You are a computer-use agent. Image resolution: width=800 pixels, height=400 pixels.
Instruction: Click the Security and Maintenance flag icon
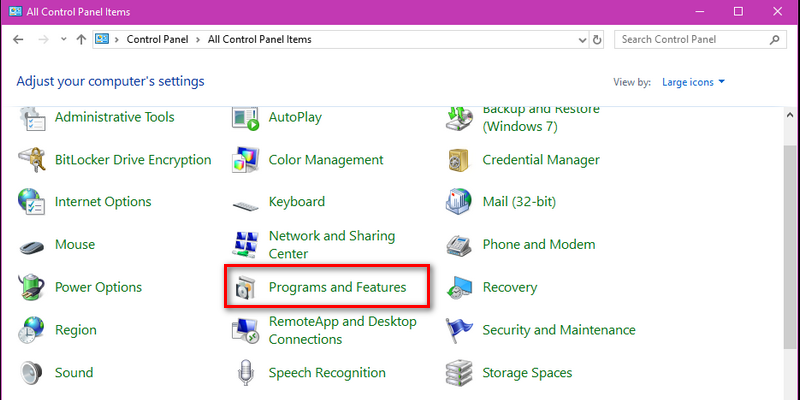(x=460, y=330)
